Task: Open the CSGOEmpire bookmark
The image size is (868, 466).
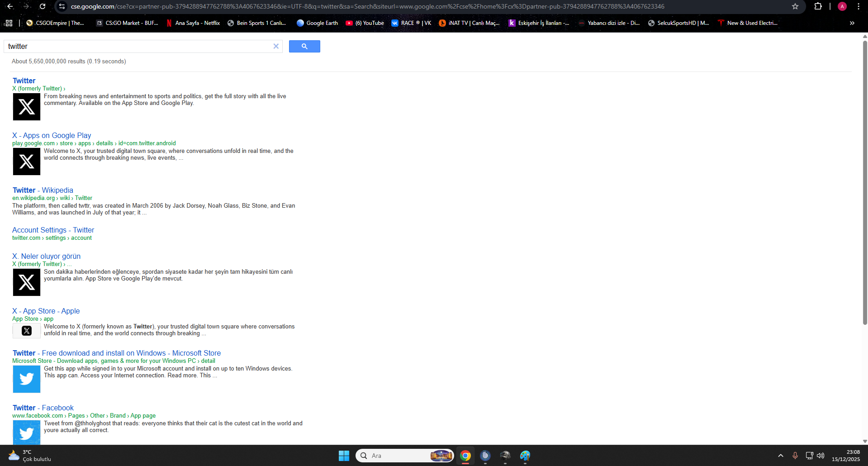Action: click(x=56, y=23)
